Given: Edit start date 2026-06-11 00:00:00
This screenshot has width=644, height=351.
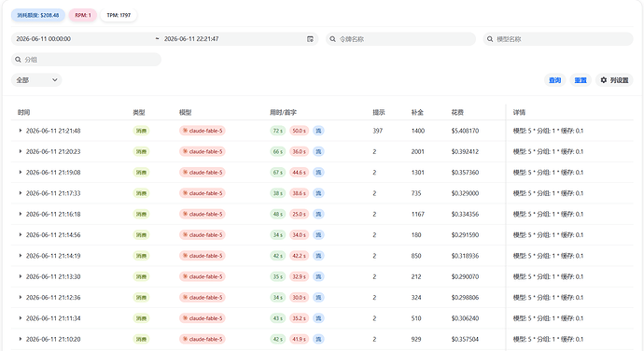Looking at the screenshot, I should click(x=44, y=39).
